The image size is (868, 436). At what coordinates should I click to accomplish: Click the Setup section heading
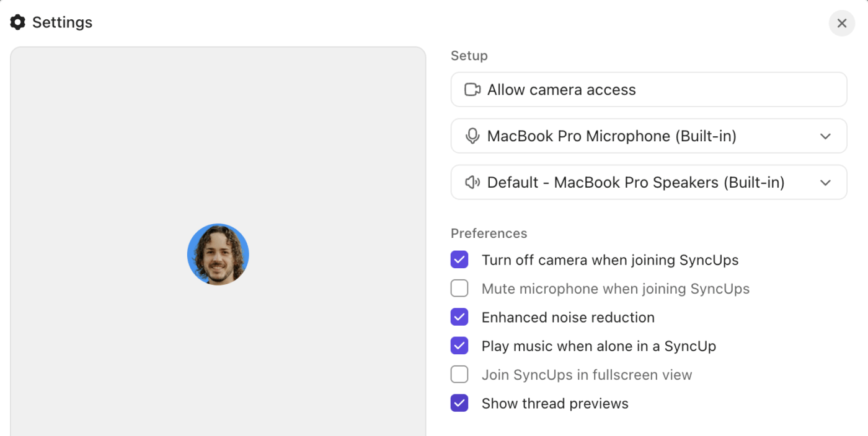469,56
